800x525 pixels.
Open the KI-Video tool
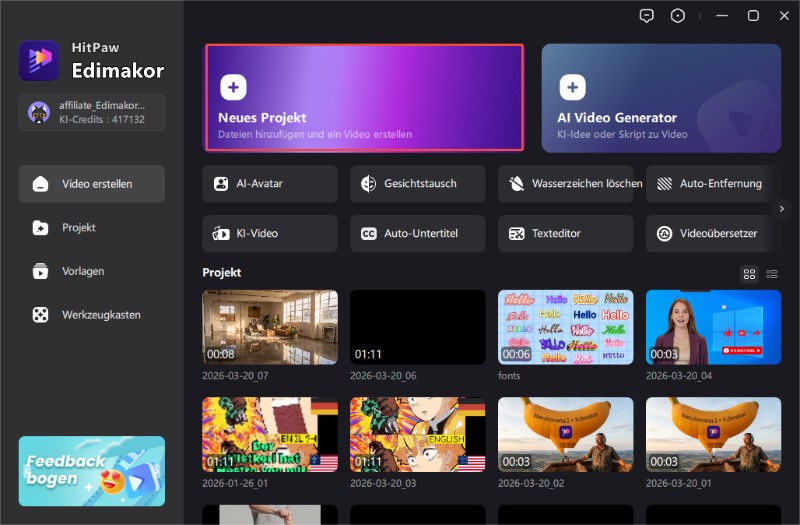point(269,233)
